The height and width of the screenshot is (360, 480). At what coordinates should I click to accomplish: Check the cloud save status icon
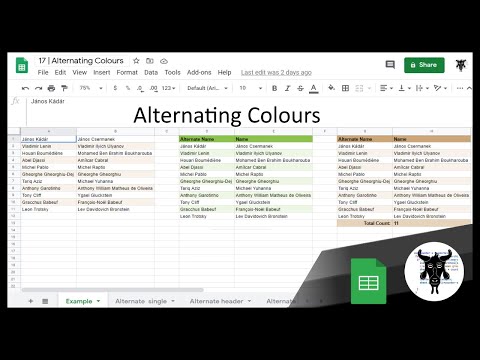tap(164, 61)
